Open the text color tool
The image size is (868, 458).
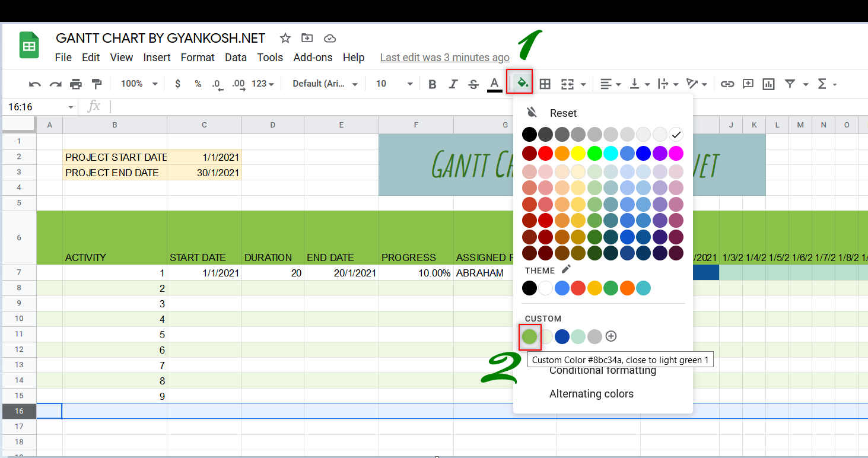494,84
